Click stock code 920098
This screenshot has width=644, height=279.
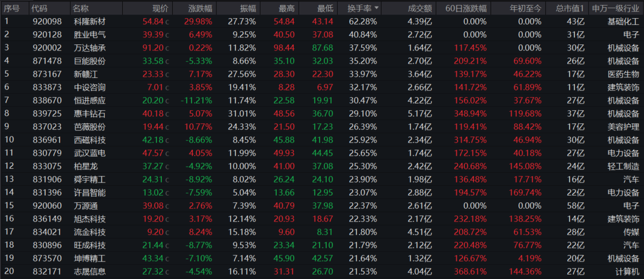coord(47,21)
